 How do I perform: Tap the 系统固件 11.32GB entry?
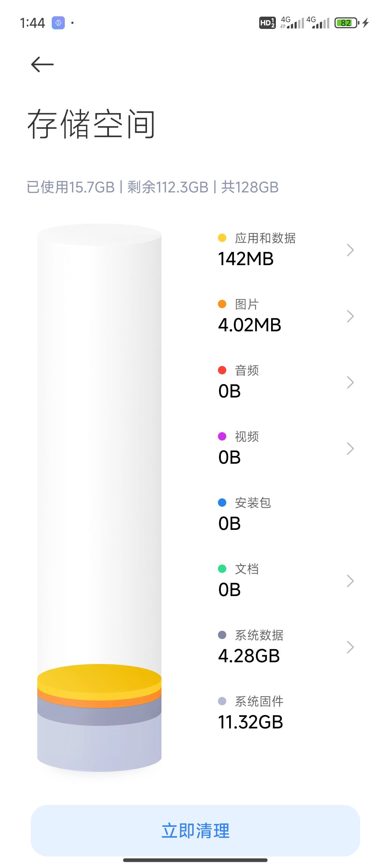pyautogui.click(x=251, y=713)
